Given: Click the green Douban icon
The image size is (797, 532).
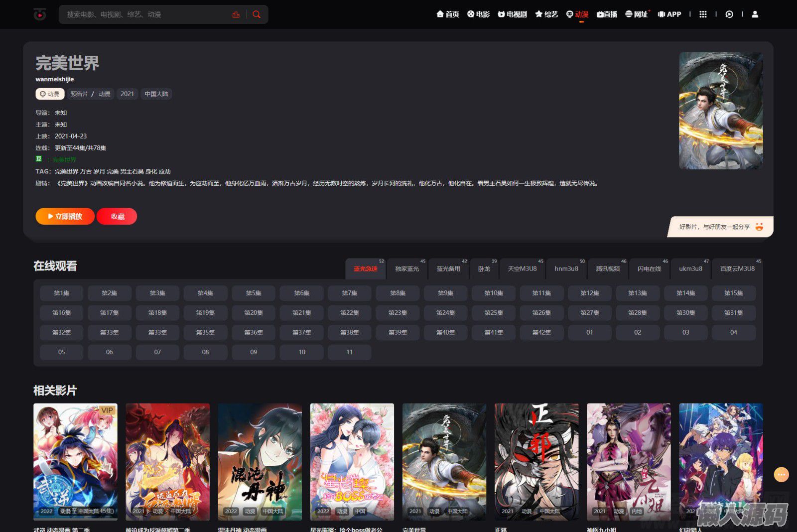Looking at the screenshot, I should coord(39,159).
